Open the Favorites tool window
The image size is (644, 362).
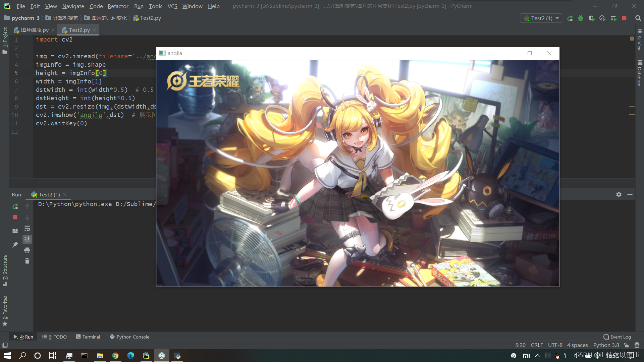click(x=5, y=311)
